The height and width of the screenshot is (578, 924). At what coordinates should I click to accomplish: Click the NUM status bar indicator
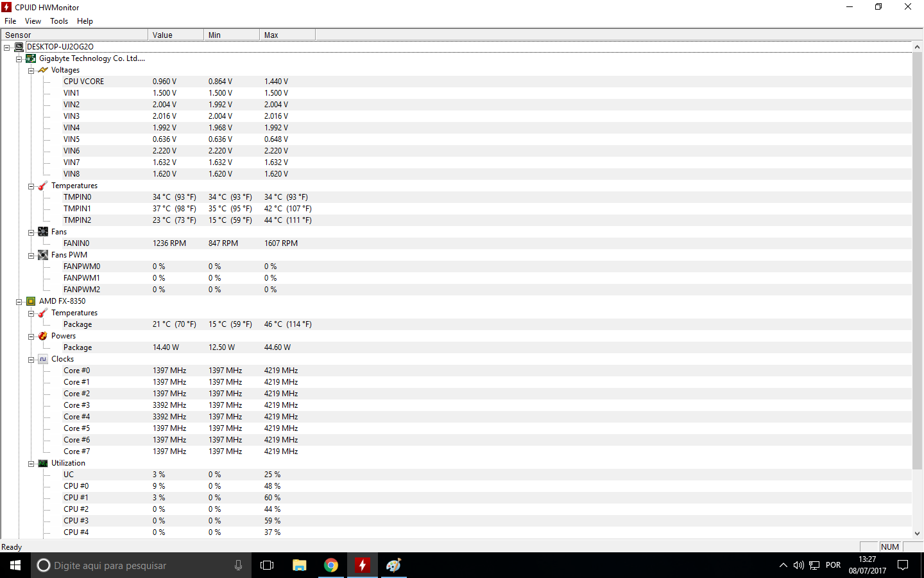click(x=890, y=547)
